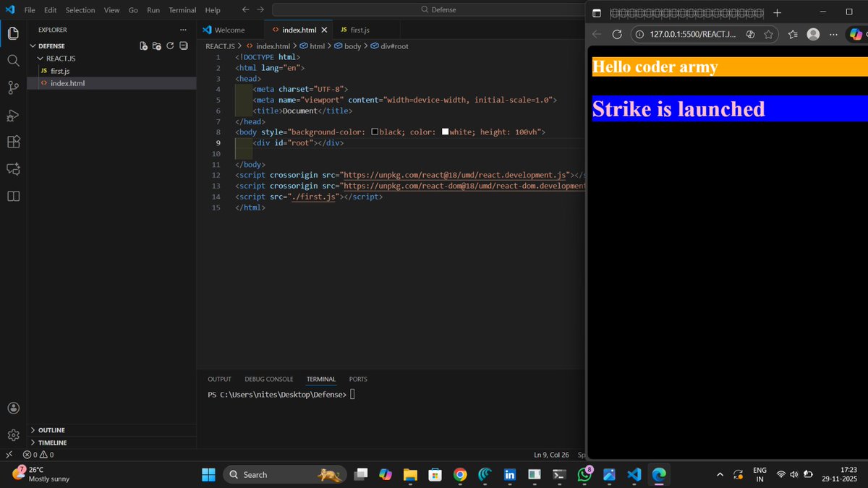The height and width of the screenshot is (488, 868).
Task: Open the html breadcrumb dropdown
Action: 312,46
